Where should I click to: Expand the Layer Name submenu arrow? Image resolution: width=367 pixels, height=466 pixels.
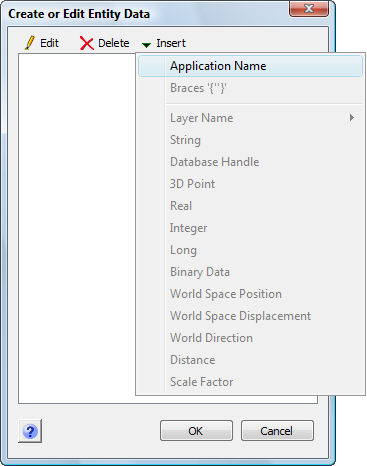352,117
